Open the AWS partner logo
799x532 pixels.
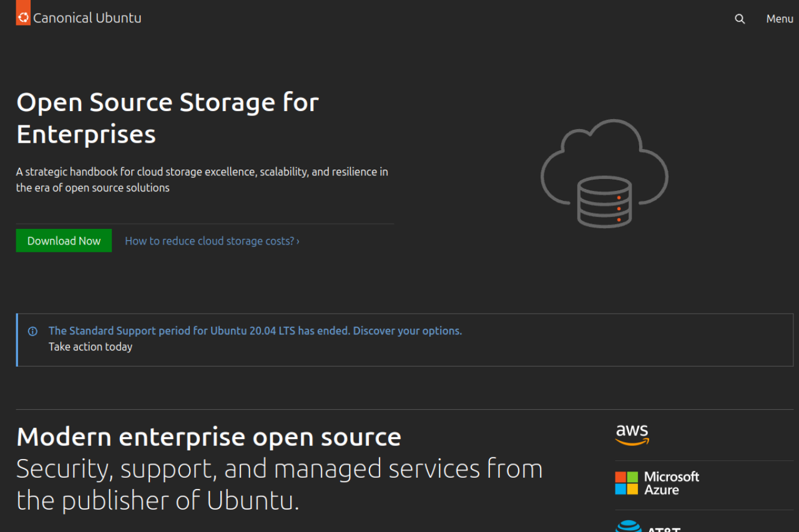click(x=632, y=435)
